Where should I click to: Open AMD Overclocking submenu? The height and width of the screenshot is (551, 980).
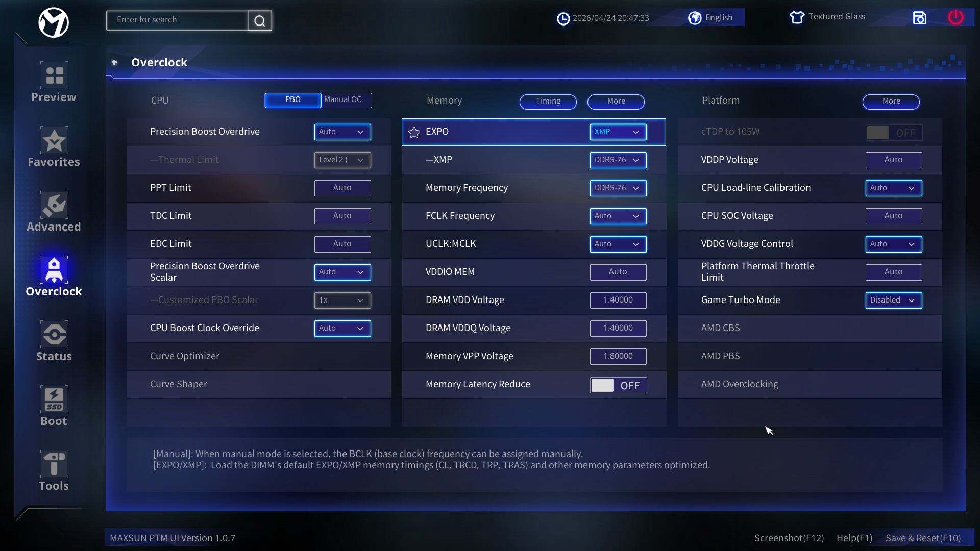click(810, 384)
